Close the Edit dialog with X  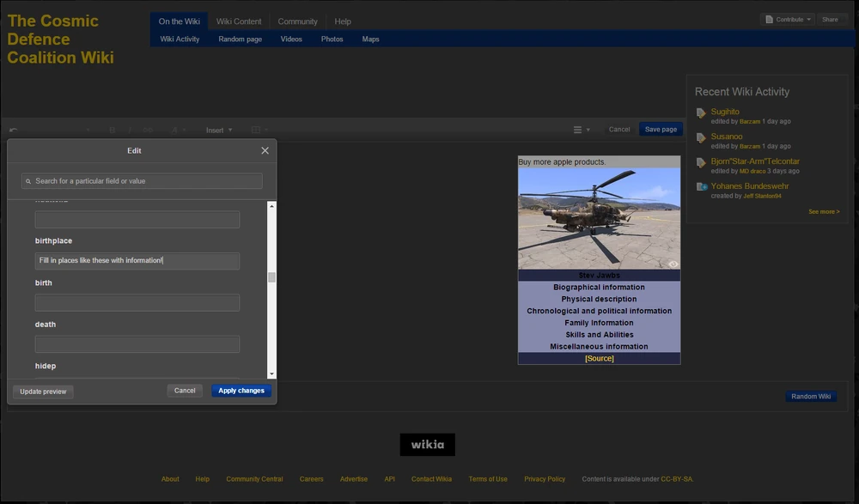[x=265, y=150]
